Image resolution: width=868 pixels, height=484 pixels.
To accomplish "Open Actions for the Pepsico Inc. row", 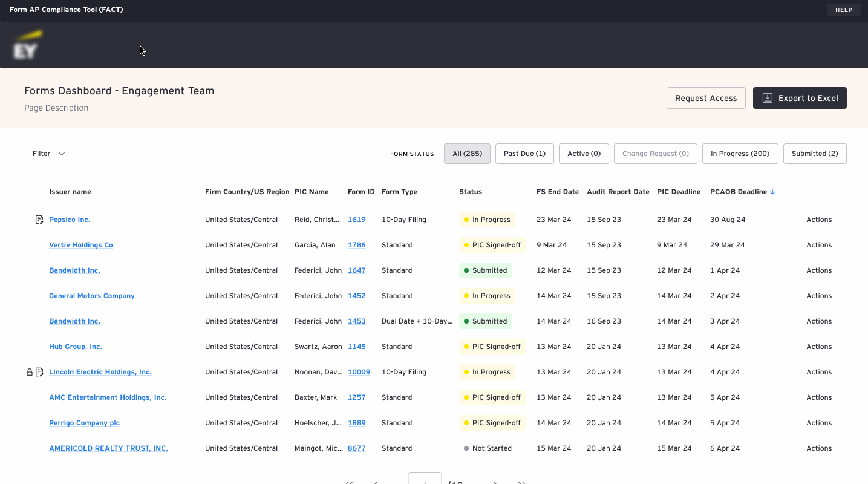I will coord(819,220).
